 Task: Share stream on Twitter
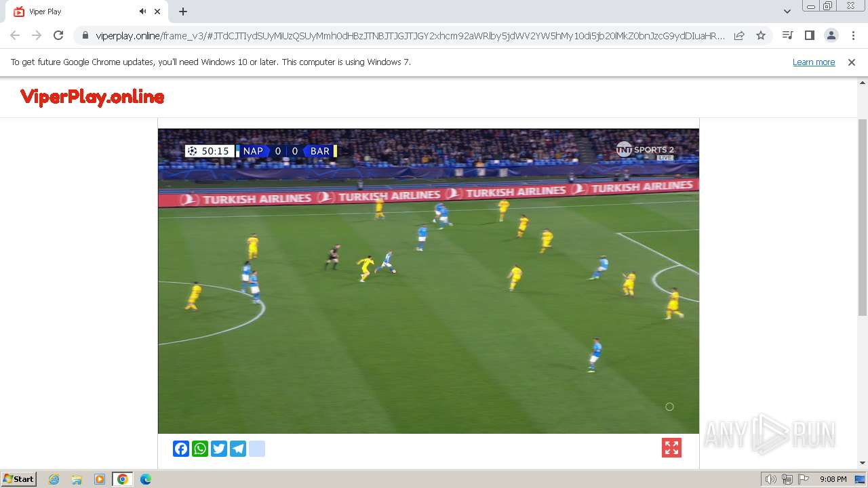219,449
